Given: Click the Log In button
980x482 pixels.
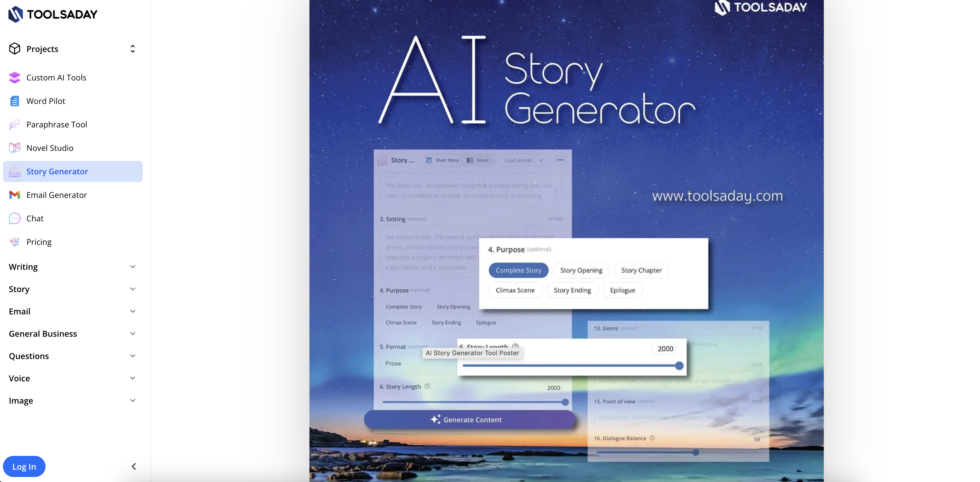Looking at the screenshot, I should [x=24, y=466].
